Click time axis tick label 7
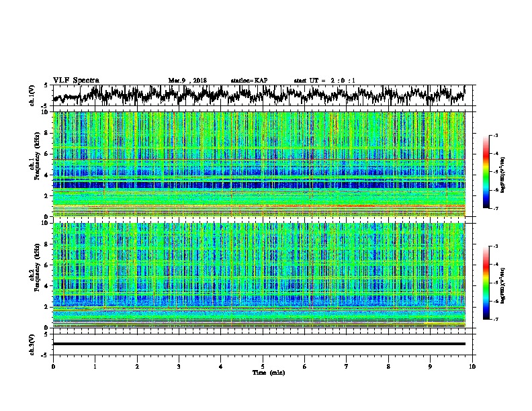The height and width of the screenshot is (411, 532). click(x=347, y=367)
